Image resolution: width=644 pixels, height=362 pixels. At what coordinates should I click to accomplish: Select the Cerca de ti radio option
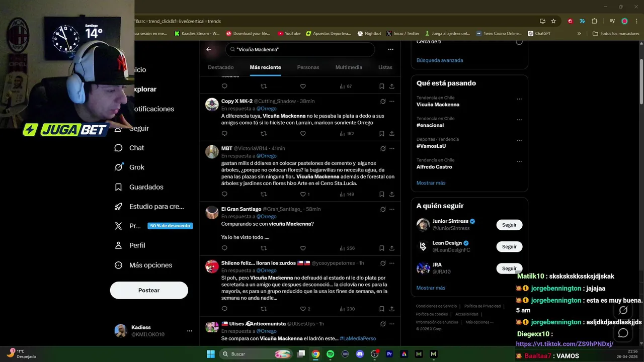(x=519, y=42)
